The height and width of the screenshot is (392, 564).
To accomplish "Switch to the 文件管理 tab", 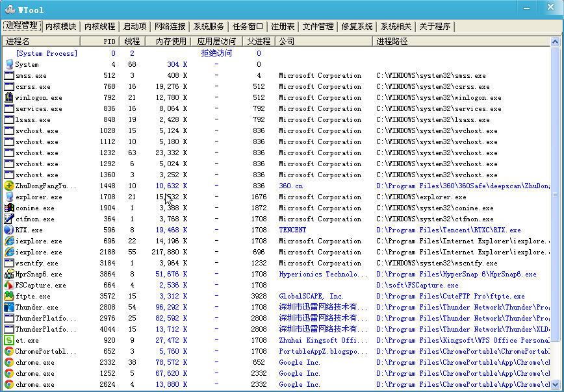I will [x=318, y=27].
